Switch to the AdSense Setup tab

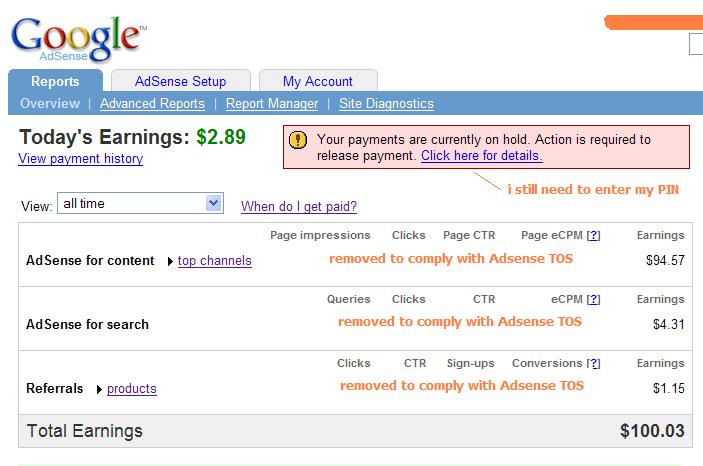[x=181, y=81]
